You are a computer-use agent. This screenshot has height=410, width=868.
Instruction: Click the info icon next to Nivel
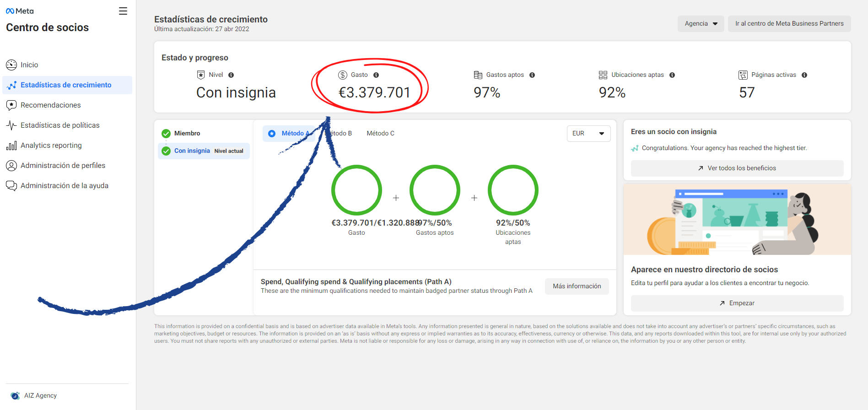[231, 75]
